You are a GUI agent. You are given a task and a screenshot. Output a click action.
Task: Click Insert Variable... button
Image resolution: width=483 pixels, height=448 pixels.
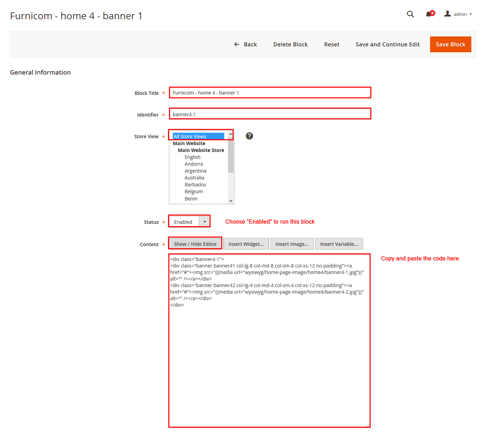click(339, 244)
